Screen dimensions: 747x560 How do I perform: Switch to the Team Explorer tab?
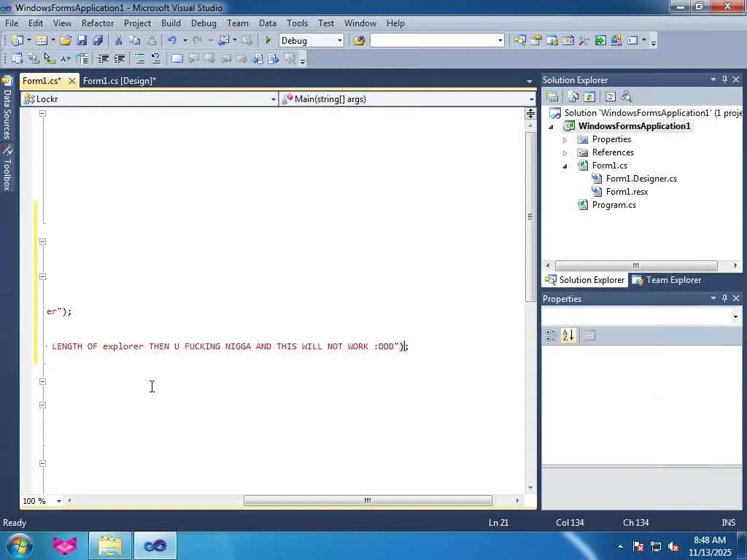pos(667,280)
